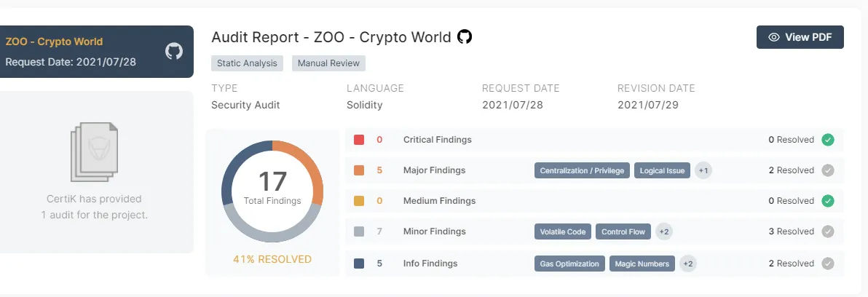Click 3 Resolved on Minor Findings row
This screenshot has width=868, height=297.
point(791,231)
